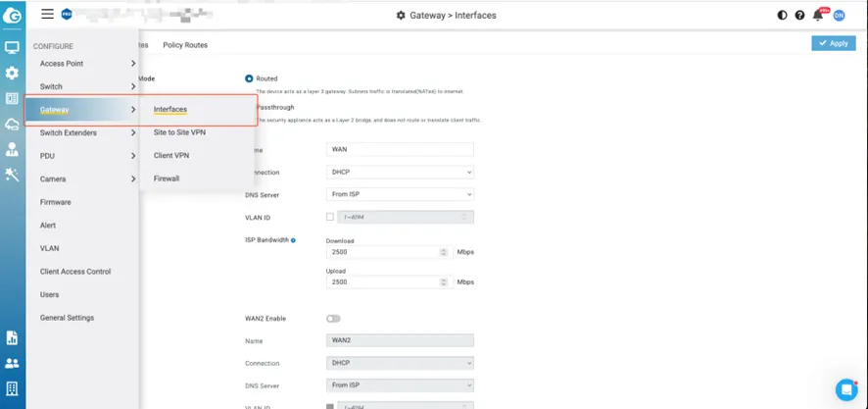868x409 pixels.
Task: Open the DN user avatar menu
Action: tap(840, 16)
